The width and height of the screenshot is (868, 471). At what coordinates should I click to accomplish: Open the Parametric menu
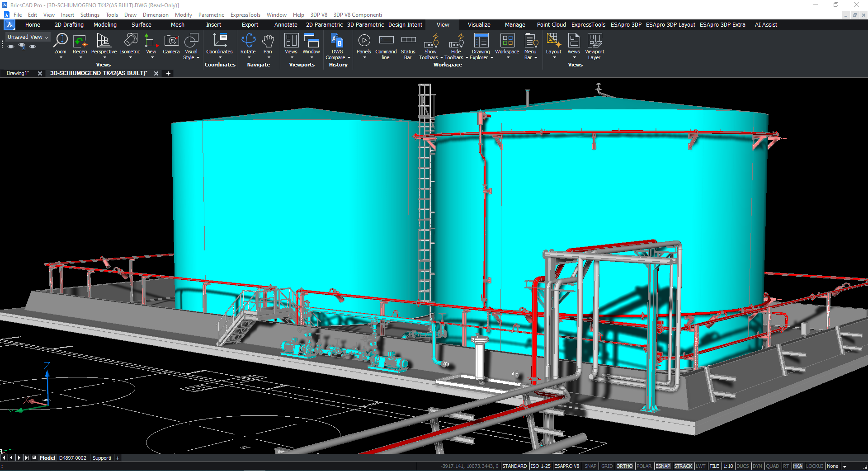[211, 14]
